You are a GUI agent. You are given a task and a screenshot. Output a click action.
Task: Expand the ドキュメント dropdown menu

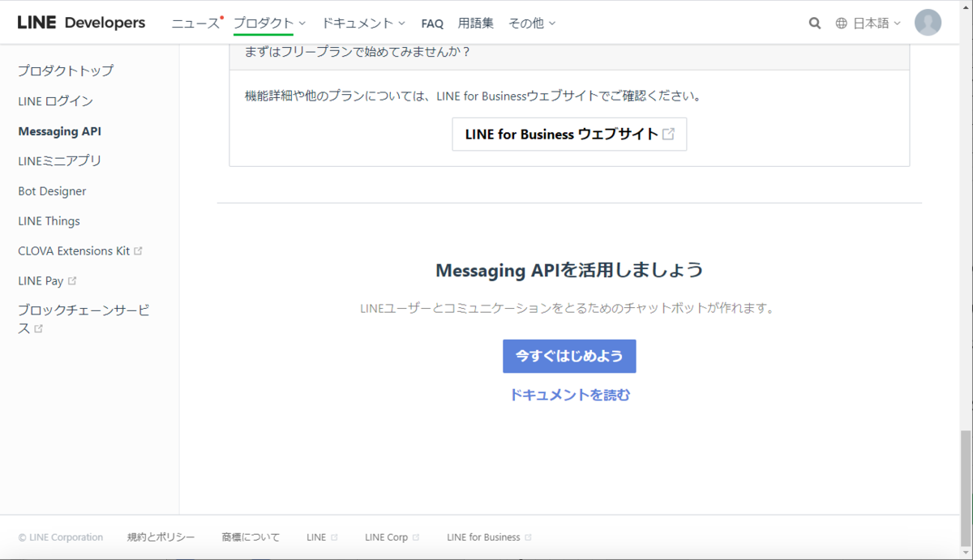(x=363, y=24)
